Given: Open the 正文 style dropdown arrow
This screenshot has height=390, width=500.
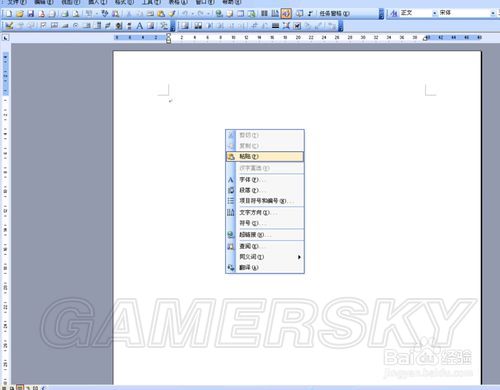Looking at the screenshot, I should (x=434, y=13).
